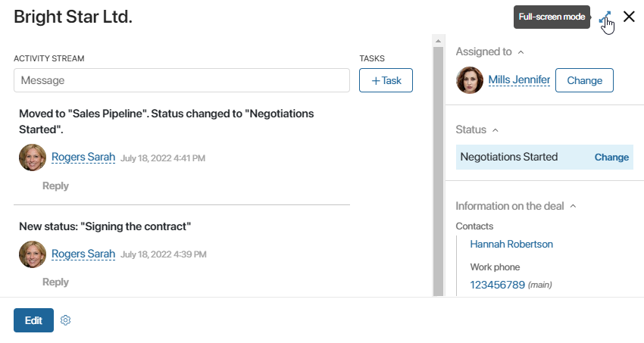The width and height of the screenshot is (644, 343).
Task: Reply to Signing the contract post
Action: (55, 282)
